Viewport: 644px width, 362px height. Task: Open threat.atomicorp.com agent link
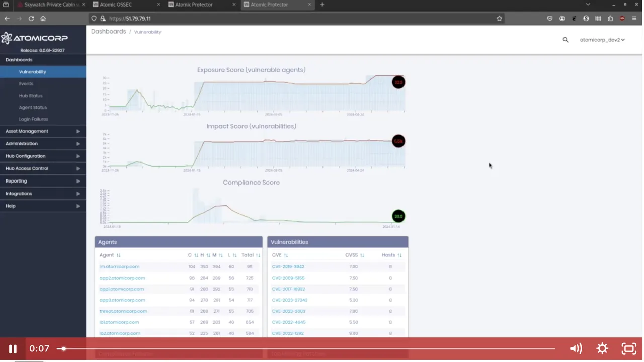(x=123, y=311)
